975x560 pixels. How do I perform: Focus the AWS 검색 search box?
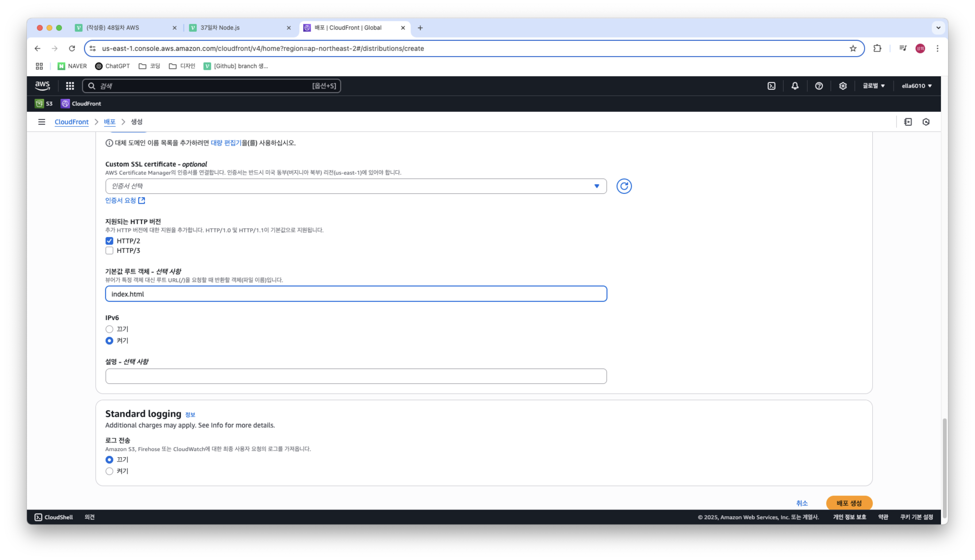tap(211, 86)
